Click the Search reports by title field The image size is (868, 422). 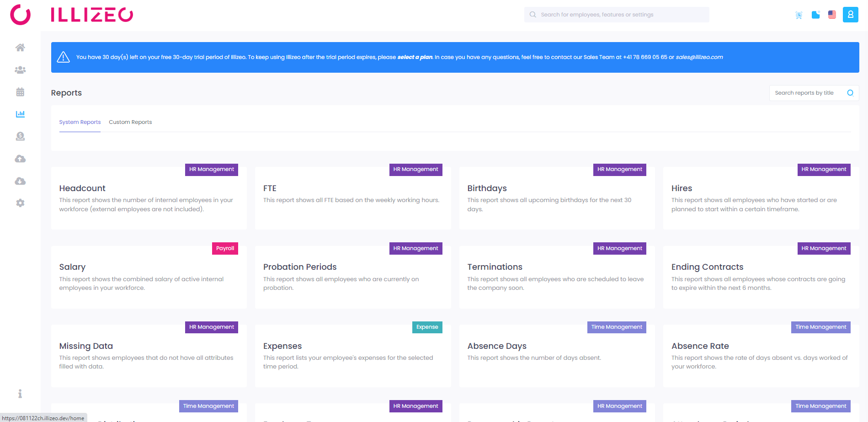click(814, 93)
